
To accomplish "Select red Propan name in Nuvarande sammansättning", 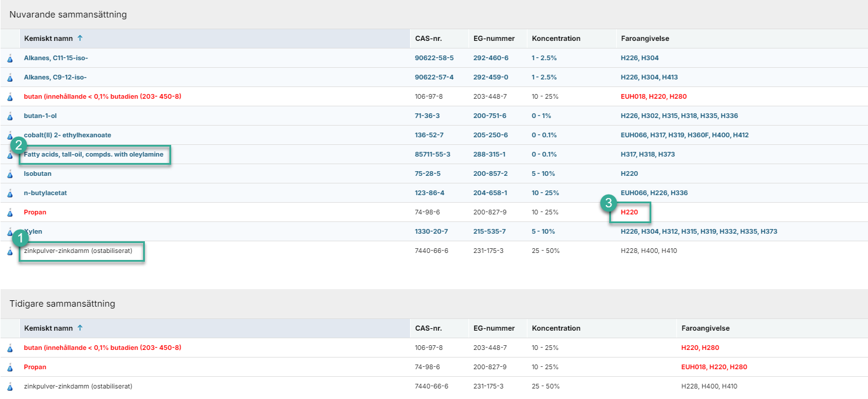I will click(x=35, y=213).
